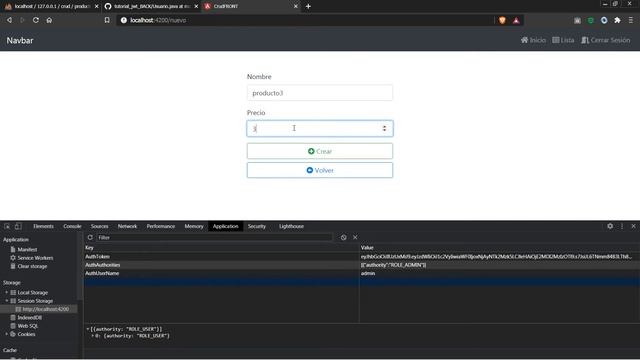Click the Precio field spinner arrows
640x360 pixels.
384,128
